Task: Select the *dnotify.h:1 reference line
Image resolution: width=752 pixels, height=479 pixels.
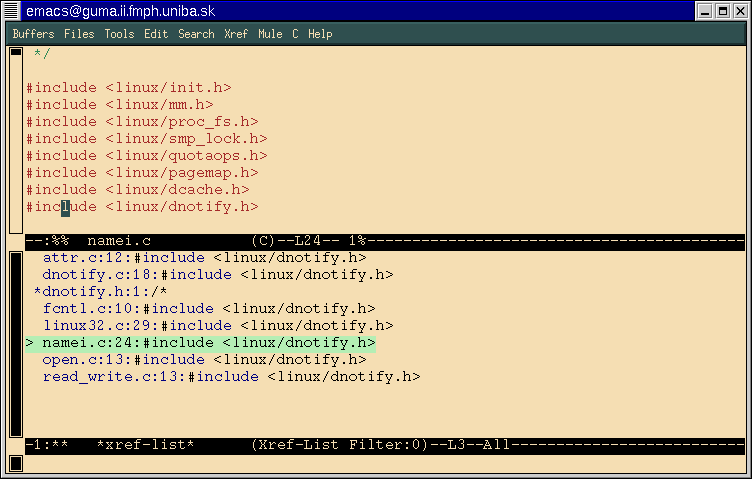Action: (x=100, y=292)
